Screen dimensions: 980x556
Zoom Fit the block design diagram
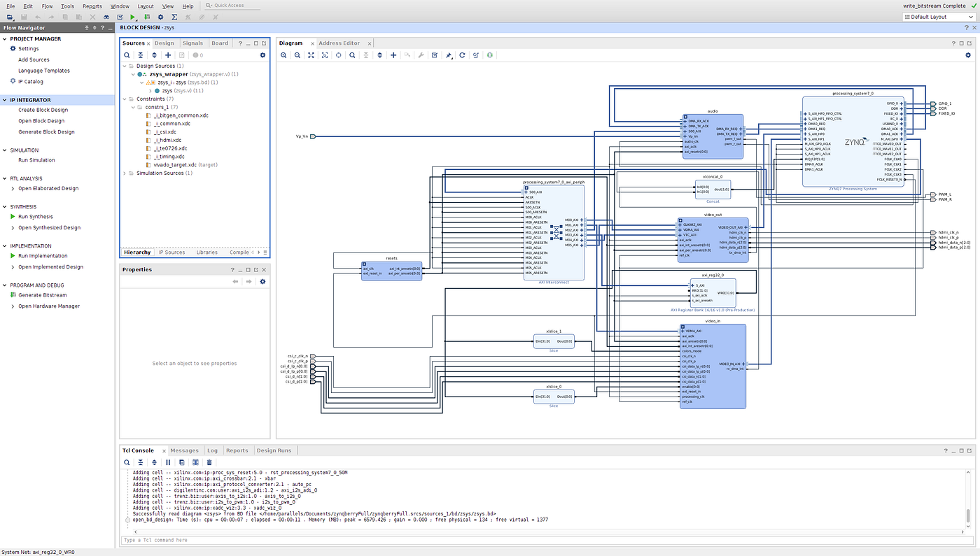[x=310, y=55]
